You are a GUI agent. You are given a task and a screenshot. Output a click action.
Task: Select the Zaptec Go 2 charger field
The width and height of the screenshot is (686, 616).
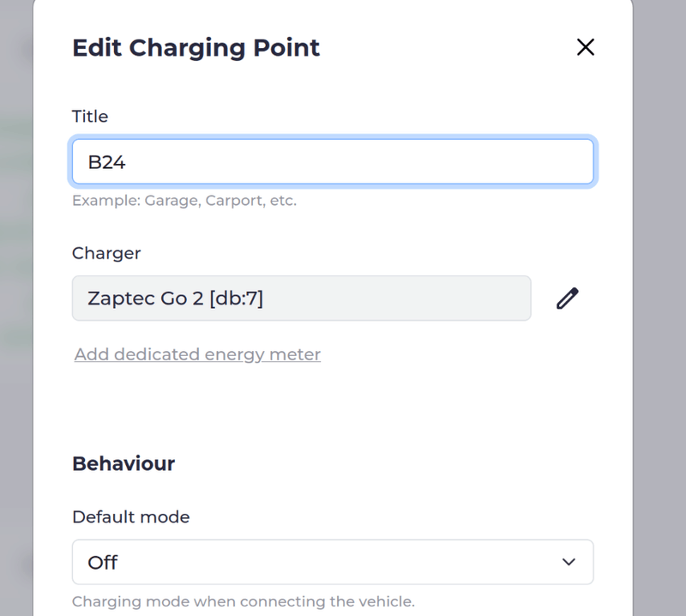pos(301,299)
